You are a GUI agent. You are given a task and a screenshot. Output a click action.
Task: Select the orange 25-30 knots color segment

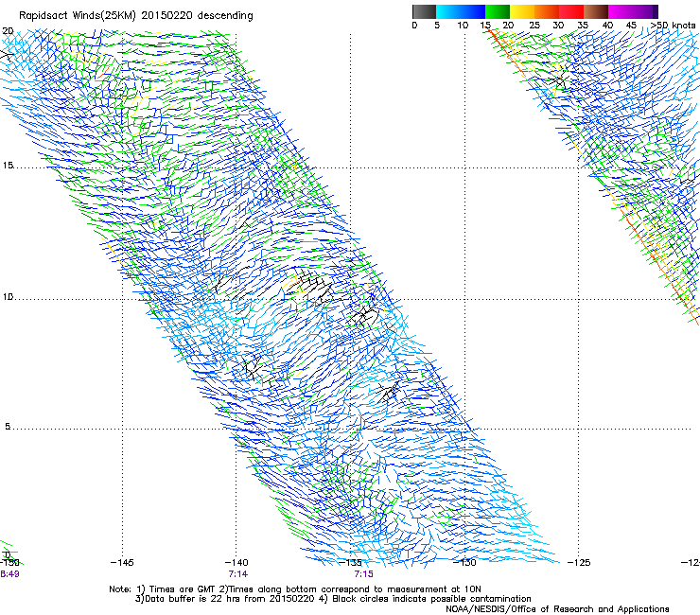(547, 11)
